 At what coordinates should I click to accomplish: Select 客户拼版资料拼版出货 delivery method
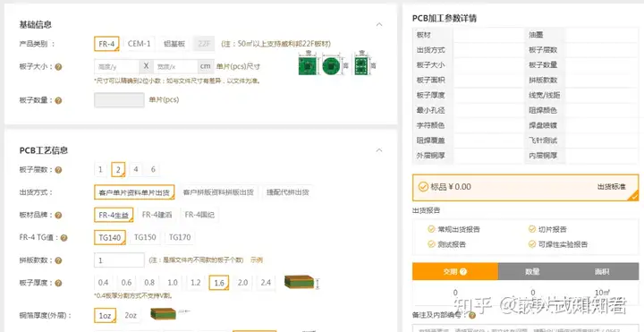(x=218, y=192)
